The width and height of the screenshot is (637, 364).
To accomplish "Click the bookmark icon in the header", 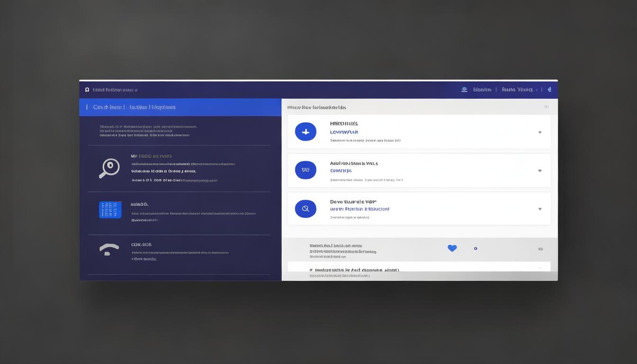I will click(x=87, y=90).
